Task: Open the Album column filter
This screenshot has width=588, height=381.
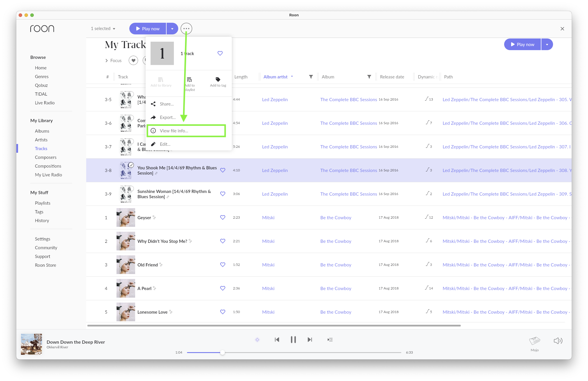Action: click(369, 77)
